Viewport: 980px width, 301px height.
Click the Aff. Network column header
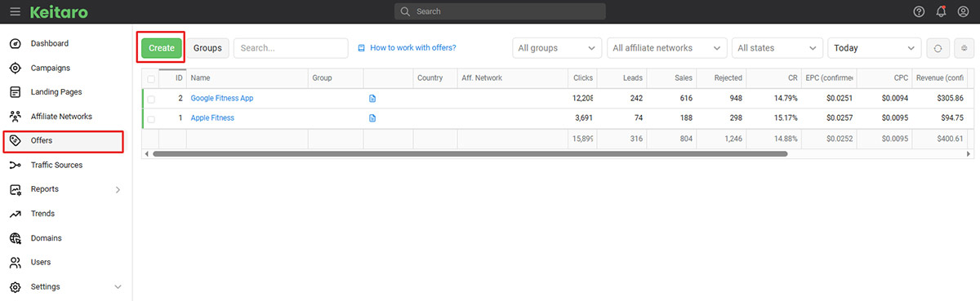pos(513,78)
